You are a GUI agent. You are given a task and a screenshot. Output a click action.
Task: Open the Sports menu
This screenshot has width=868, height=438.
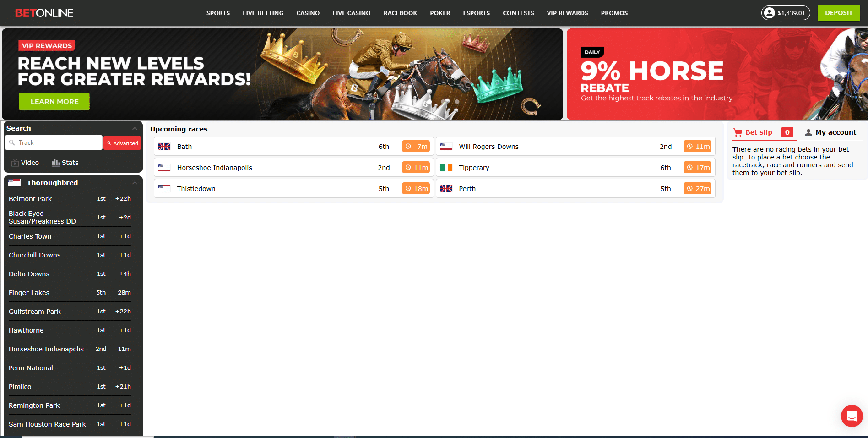click(218, 13)
